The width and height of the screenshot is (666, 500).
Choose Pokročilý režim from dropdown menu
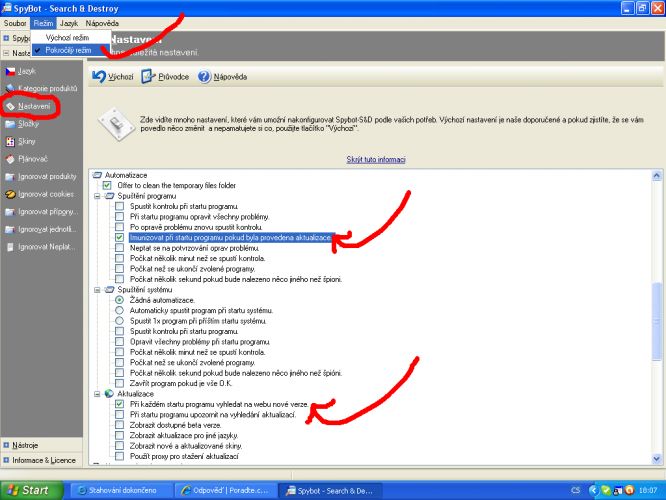[71, 50]
